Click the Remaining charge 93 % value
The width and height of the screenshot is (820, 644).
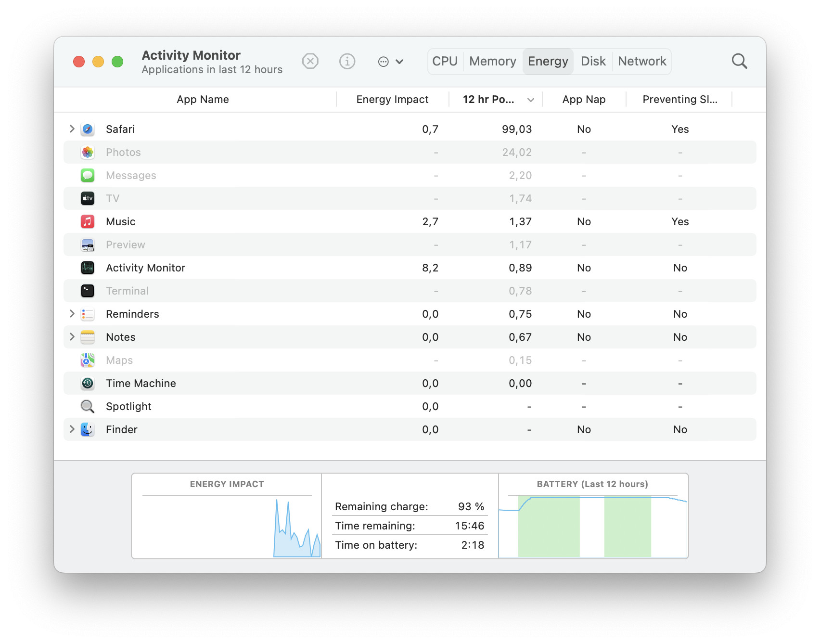(x=471, y=506)
